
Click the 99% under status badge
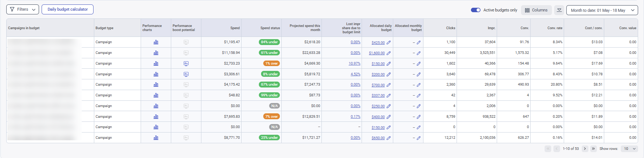[x=270, y=95]
